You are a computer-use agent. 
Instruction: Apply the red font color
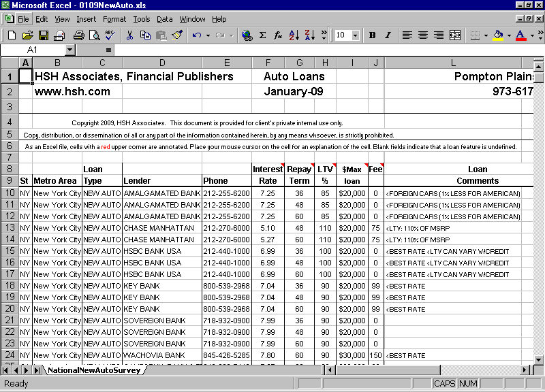coord(520,35)
